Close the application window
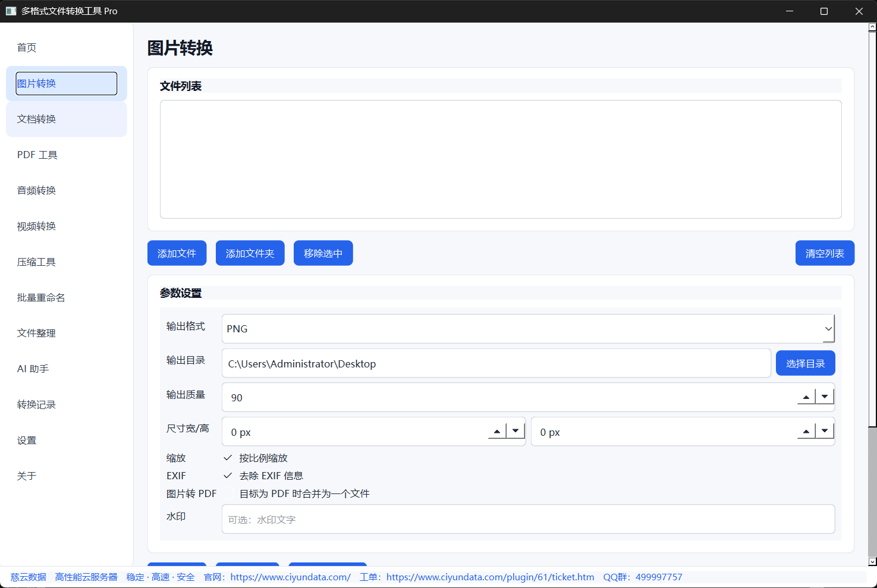Viewport: 877px width, 588px height. click(x=859, y=11)
